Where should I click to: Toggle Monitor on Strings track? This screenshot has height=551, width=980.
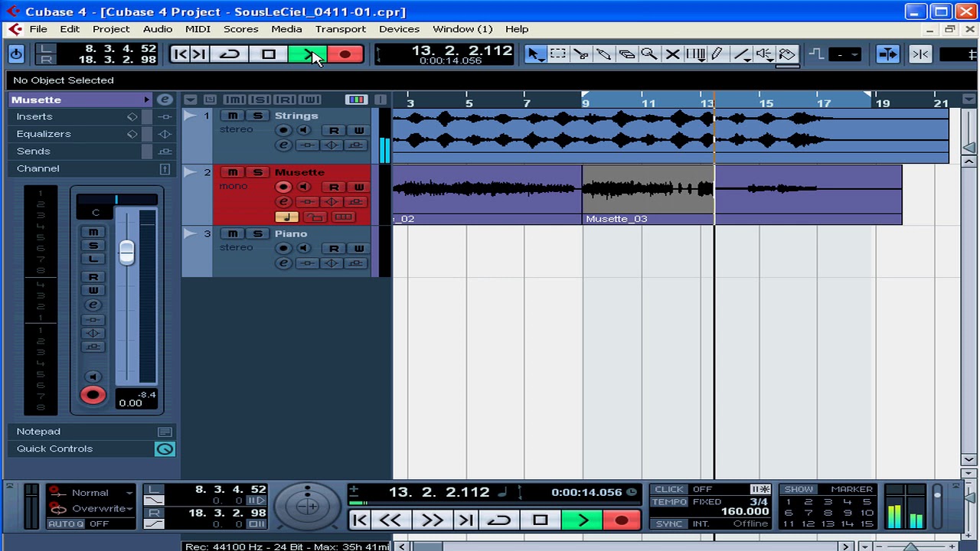[304, 130]
